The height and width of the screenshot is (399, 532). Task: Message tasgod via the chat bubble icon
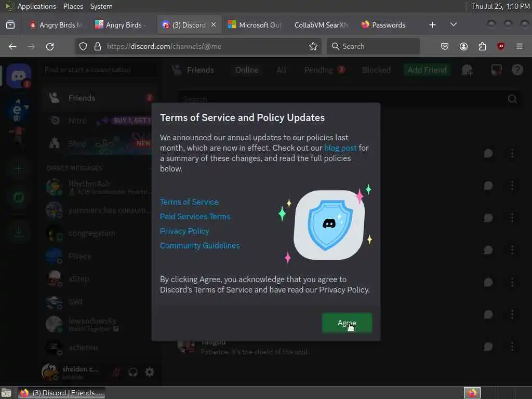[x=488, y=347]
